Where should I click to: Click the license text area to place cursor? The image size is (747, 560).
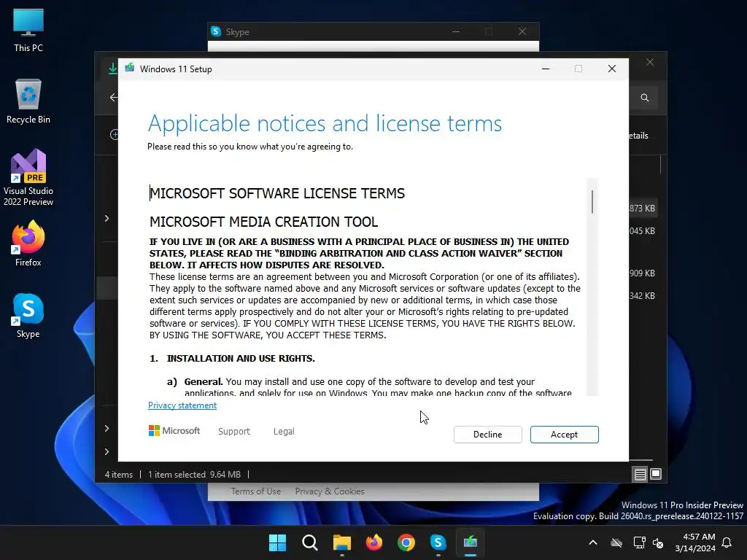pyautogui.click(x=368, y=287)
